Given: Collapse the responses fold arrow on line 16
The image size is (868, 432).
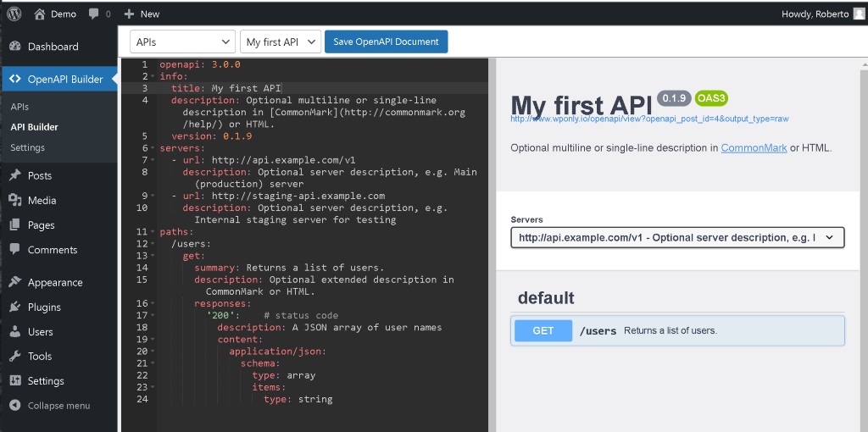Looking at the screenshot, I should [153, 304].
